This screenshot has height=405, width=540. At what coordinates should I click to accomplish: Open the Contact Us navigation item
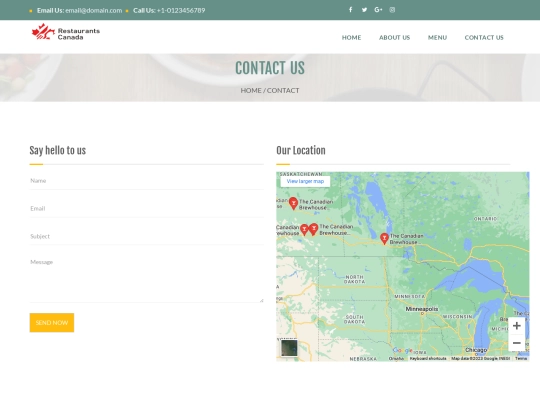click(484, 38)
